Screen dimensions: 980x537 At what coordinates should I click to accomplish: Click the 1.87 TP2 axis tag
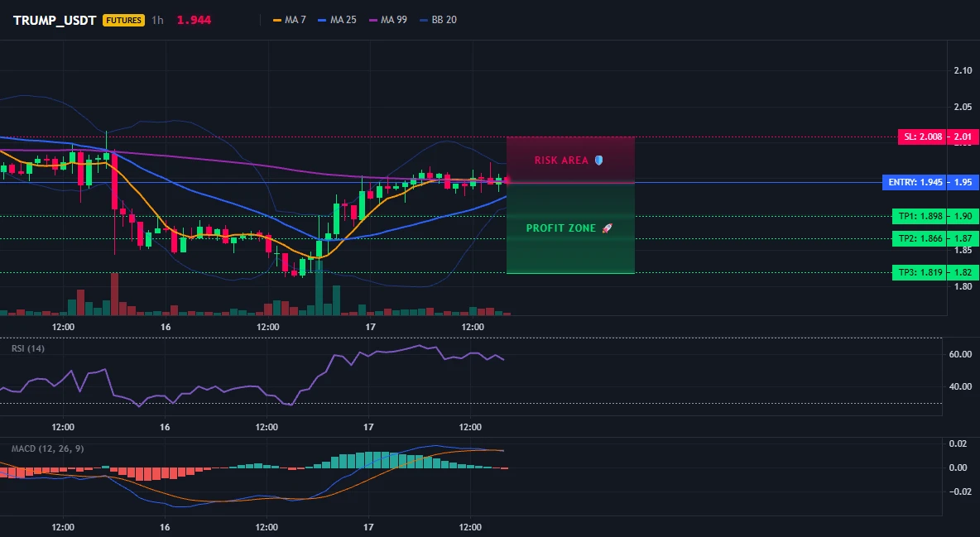point(963,239)
